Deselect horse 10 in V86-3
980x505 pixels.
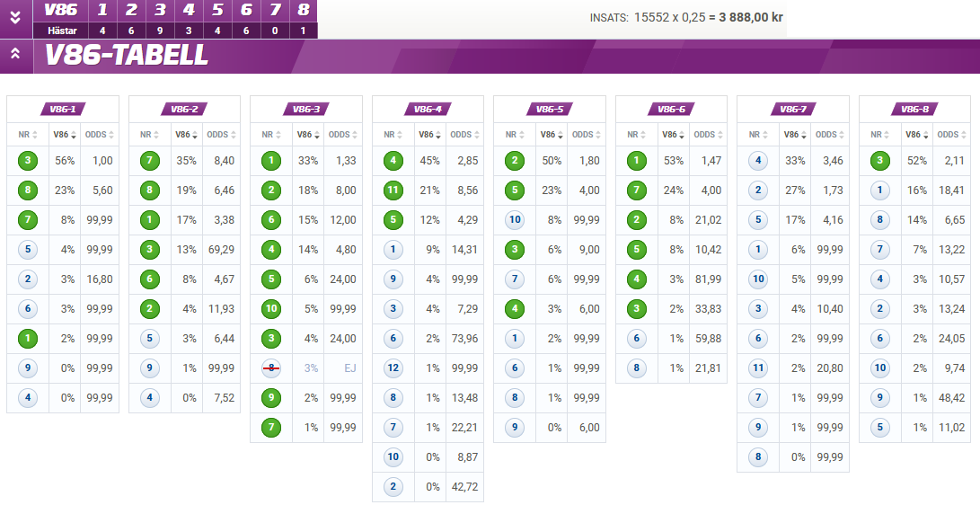coord(271,309)
